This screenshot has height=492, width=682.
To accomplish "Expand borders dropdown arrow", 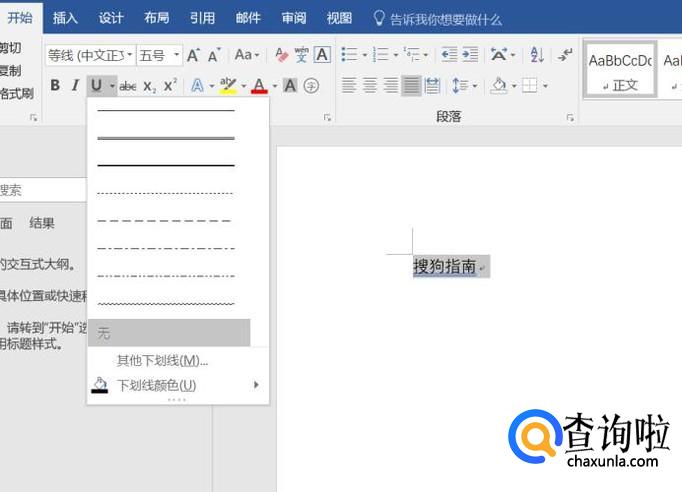I will (x=545, y=86).
